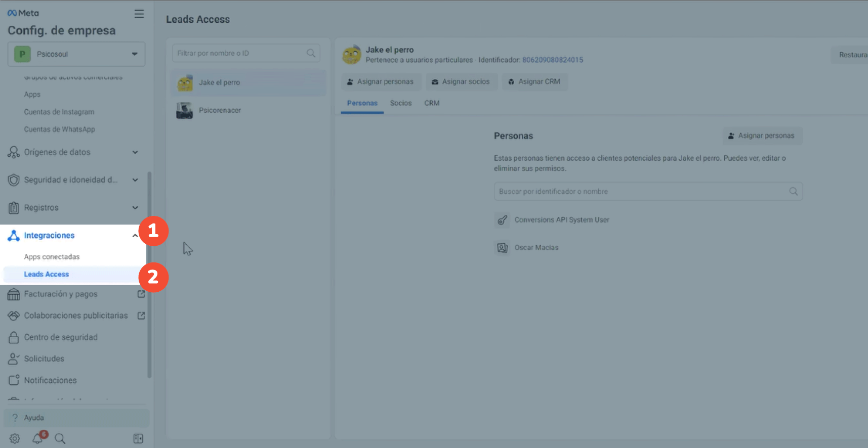868x448 pixels.
Task: Open Centro de seguridad in sidebar
Action: point(61,337)
